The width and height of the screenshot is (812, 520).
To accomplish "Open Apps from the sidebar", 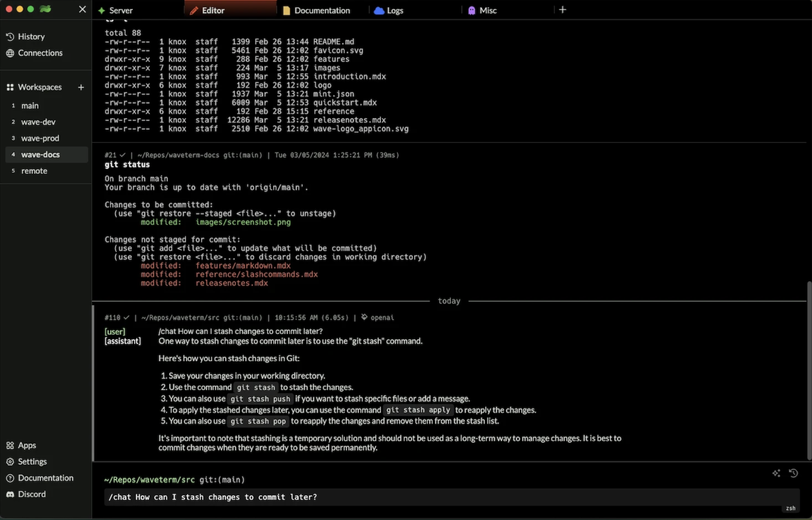I will (x=21, y=446).
